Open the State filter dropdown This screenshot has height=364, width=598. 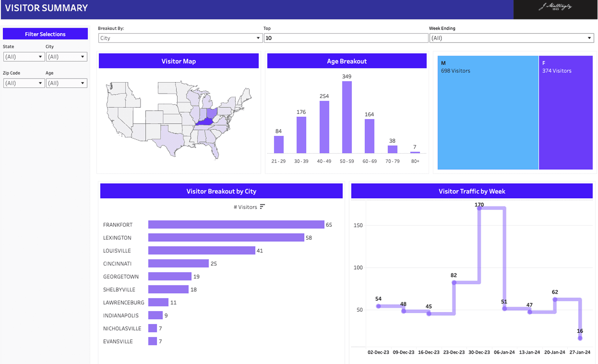(24, 57)
